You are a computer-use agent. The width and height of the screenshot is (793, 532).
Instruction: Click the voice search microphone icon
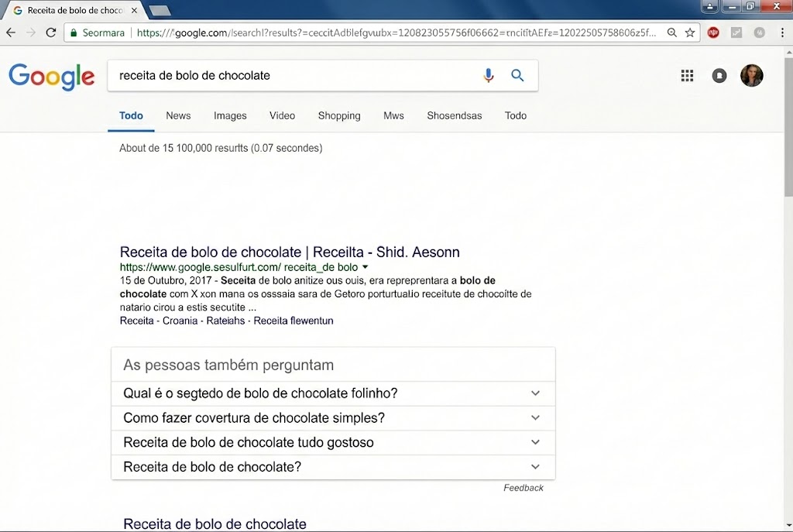(x=488, y=75)
